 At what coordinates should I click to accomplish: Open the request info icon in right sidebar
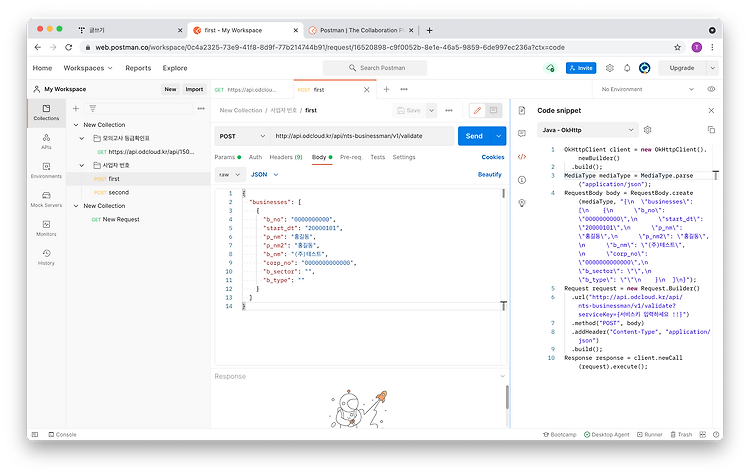[522, 180]
